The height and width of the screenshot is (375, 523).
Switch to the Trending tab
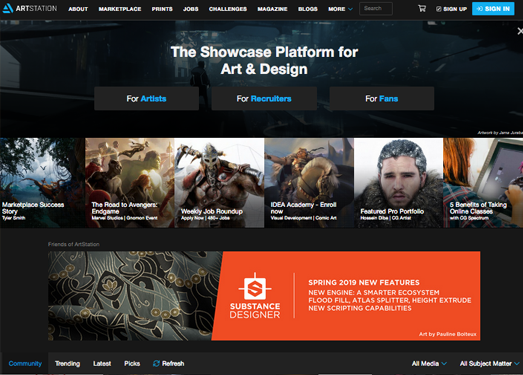(67, 363)
